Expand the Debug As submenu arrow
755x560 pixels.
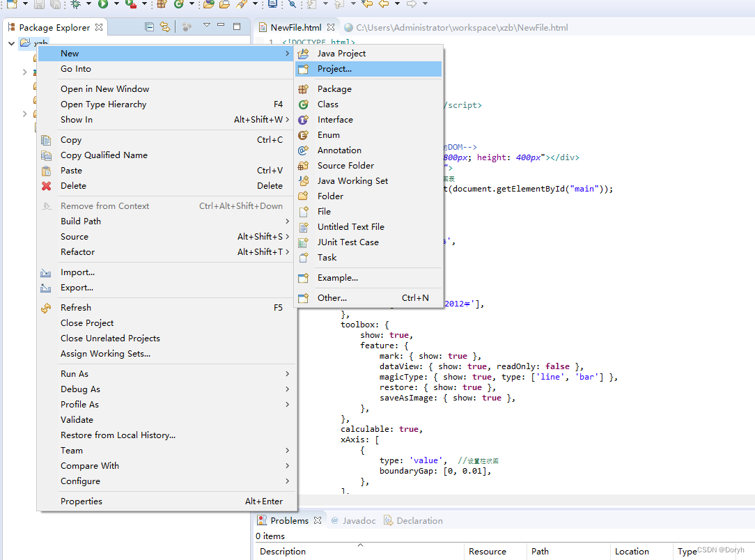[288, 389]
